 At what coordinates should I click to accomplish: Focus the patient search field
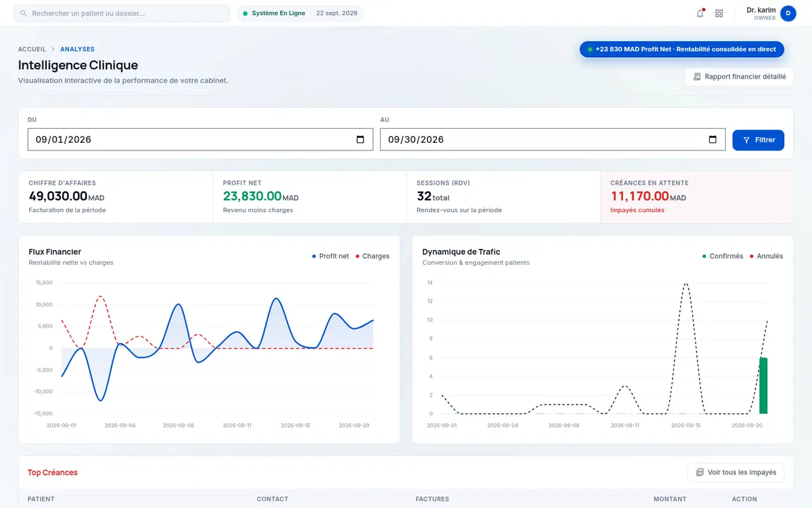click(x=122, y=13)
